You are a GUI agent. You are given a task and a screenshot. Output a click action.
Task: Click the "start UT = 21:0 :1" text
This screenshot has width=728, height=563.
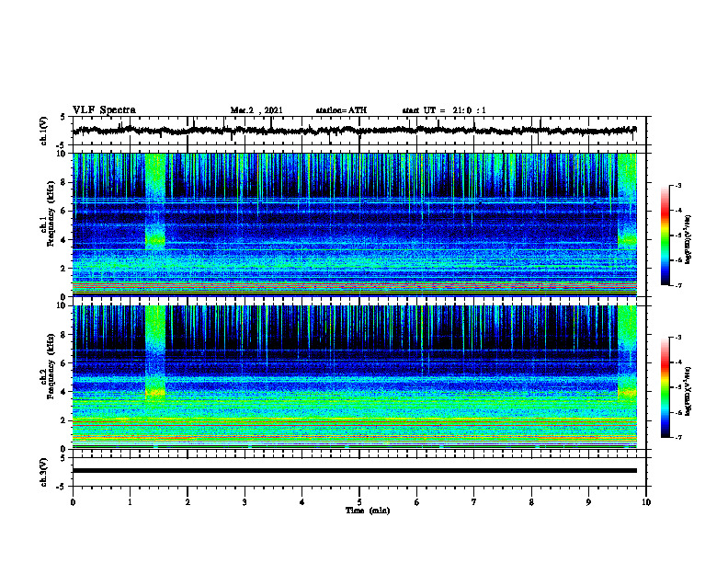click(444, 110)
